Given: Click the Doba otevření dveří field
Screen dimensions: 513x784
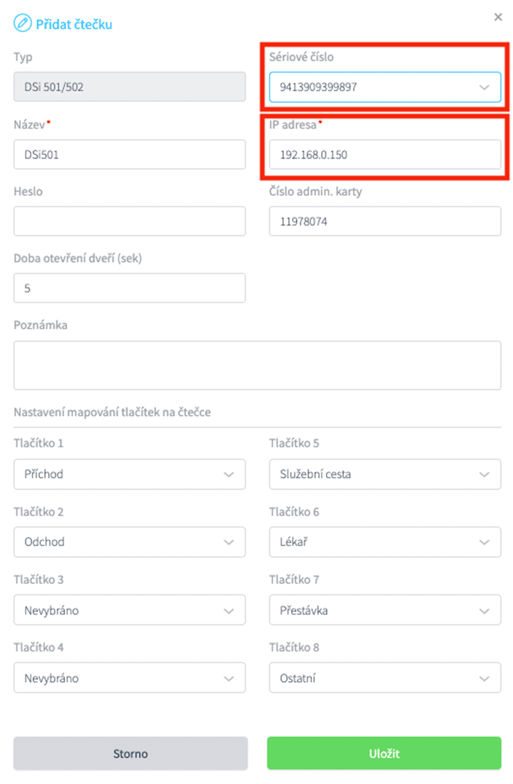Looking at the screenshot, I should (x=130, y=288).
